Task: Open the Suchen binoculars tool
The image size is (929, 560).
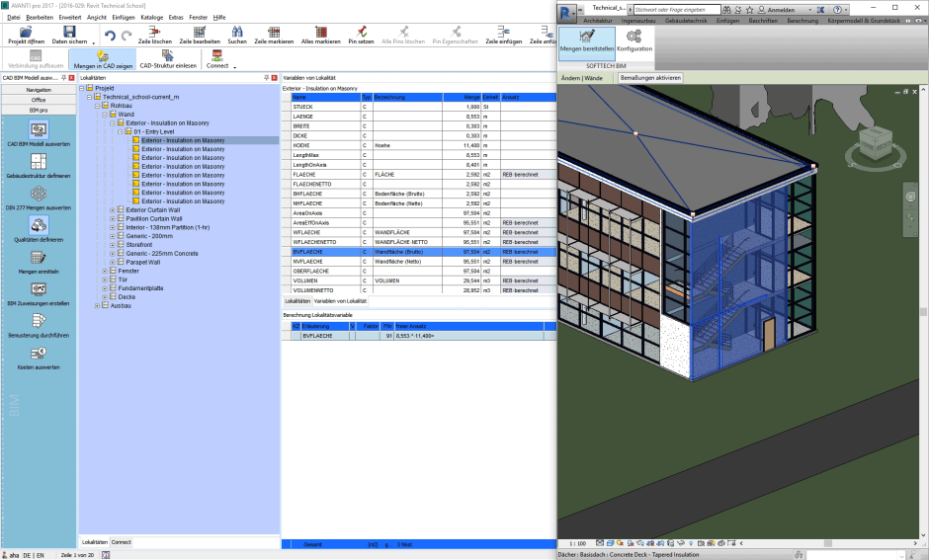Action: tap(237, 36)
